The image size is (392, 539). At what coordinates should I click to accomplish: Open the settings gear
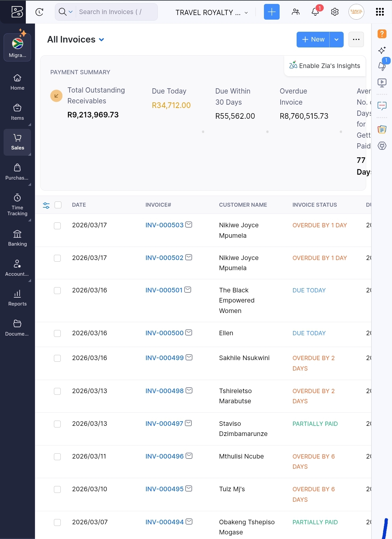335,12
